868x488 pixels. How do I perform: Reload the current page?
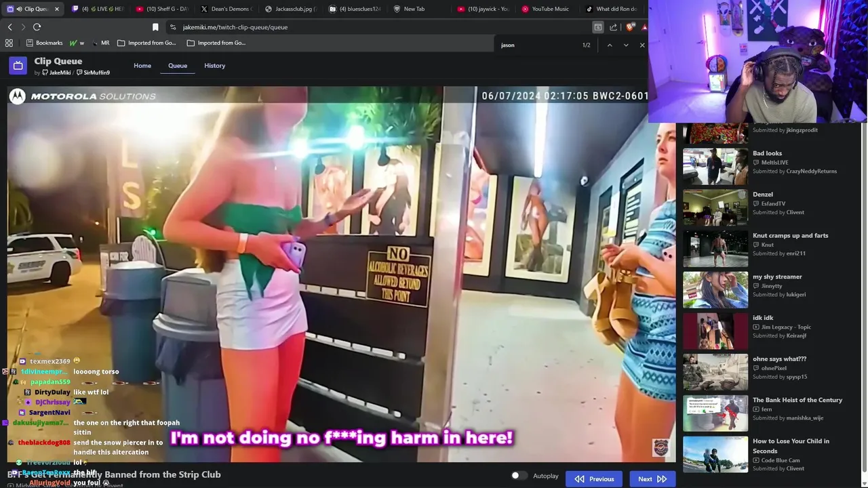[x=37, y=27]
